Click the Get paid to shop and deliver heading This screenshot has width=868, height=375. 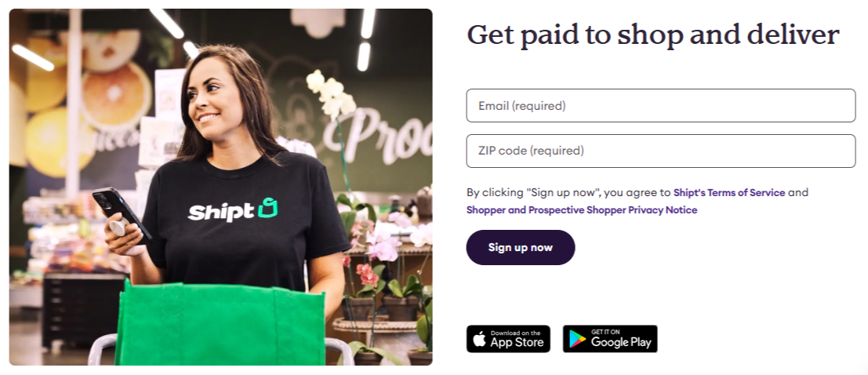[x=653, y=35]
